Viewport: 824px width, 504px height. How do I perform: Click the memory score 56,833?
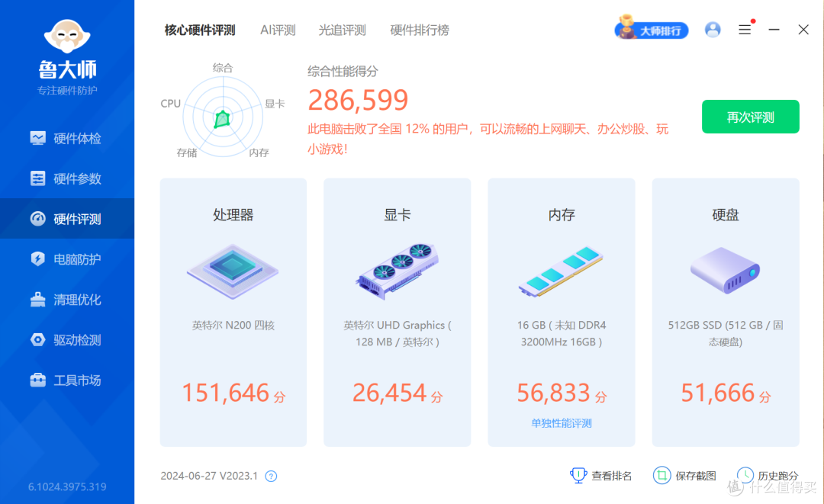553,393
